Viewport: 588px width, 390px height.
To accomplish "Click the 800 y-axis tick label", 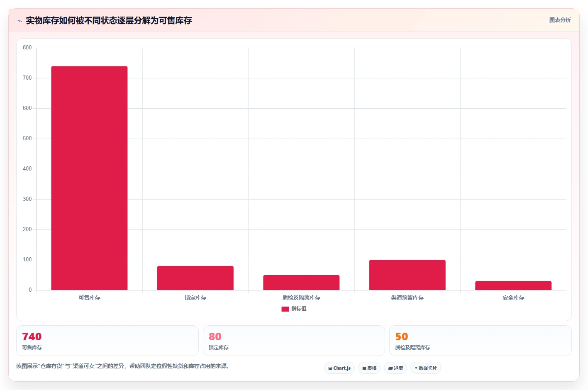I will 27,48.
